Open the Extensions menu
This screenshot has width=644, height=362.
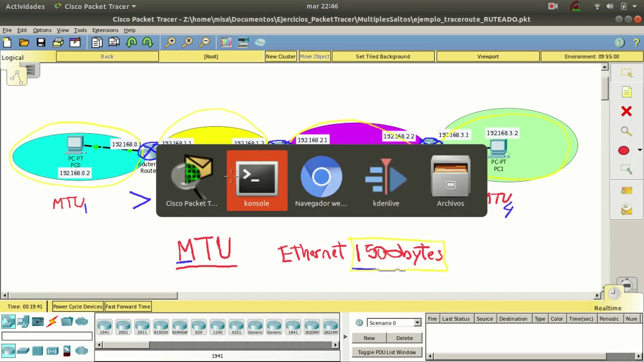click(x=105, y=30)
